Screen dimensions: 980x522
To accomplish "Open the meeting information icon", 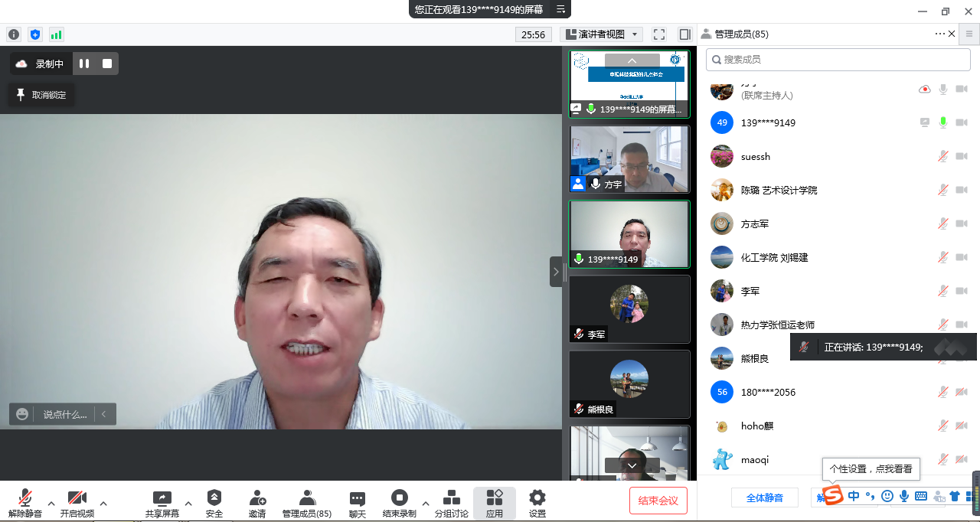I will click(14, 34).
